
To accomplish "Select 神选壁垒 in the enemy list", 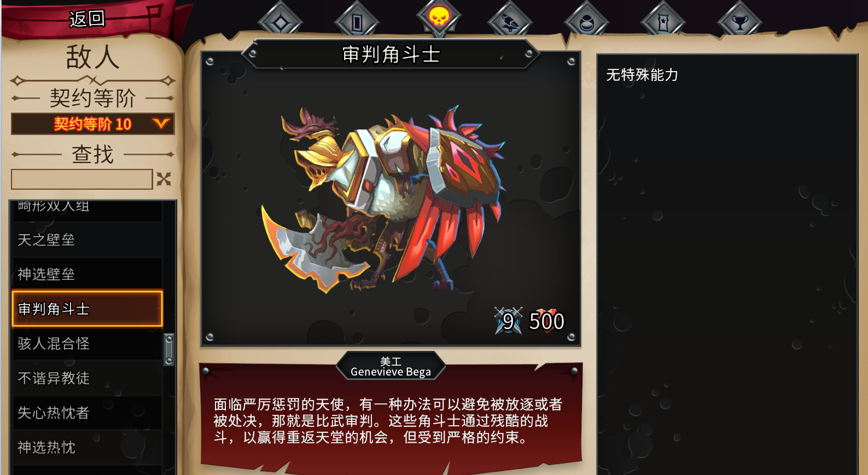I will click(87, 274).
